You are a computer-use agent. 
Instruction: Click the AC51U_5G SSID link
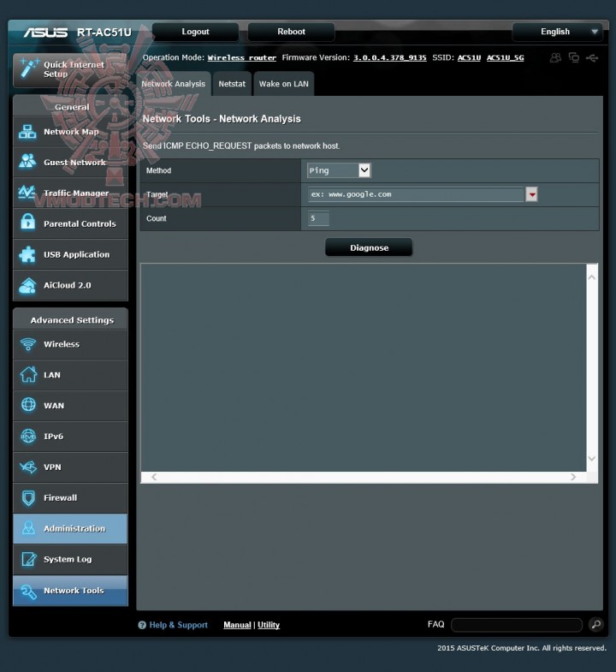click(x=505, y=57)
